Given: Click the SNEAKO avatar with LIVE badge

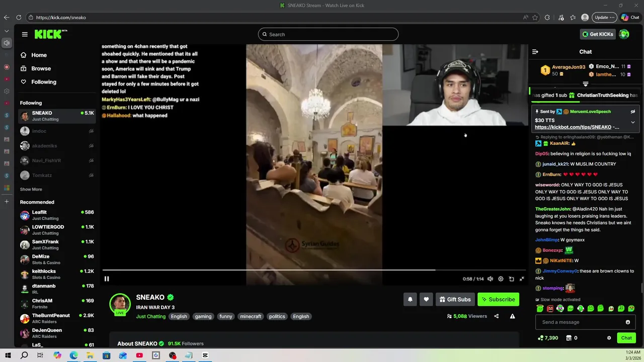Looking at the screenshot, I should [120, 304].
